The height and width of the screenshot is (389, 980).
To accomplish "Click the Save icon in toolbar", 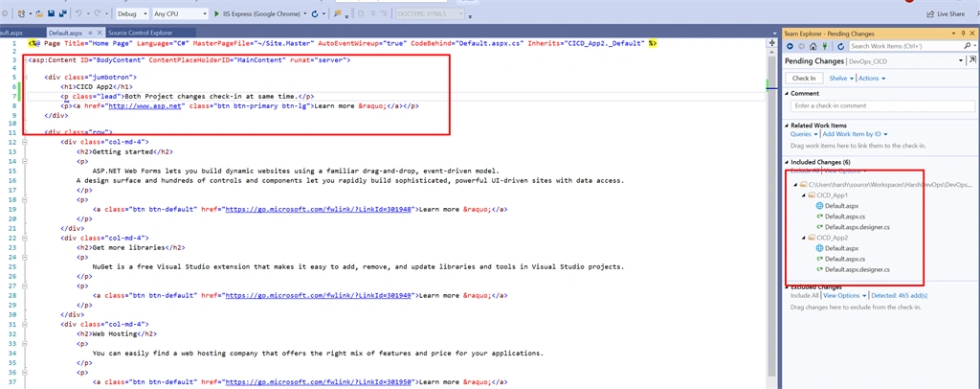I will [x=52, y=13].
